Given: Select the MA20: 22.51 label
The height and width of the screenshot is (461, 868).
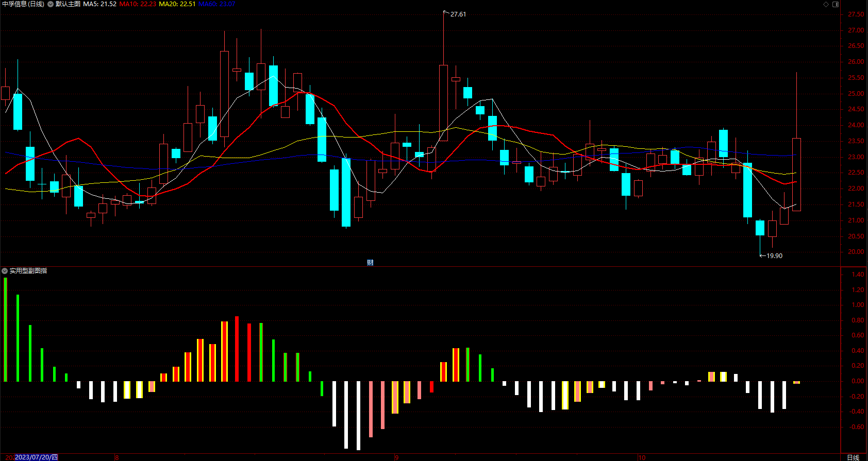Looking at the screenshot, I should point(177,4).
